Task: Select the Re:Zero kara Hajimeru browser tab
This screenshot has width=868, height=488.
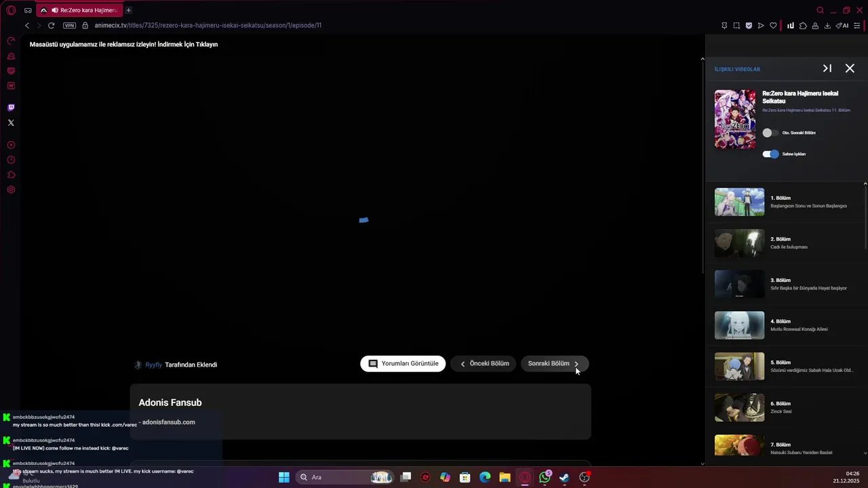Action: [79, 10]
